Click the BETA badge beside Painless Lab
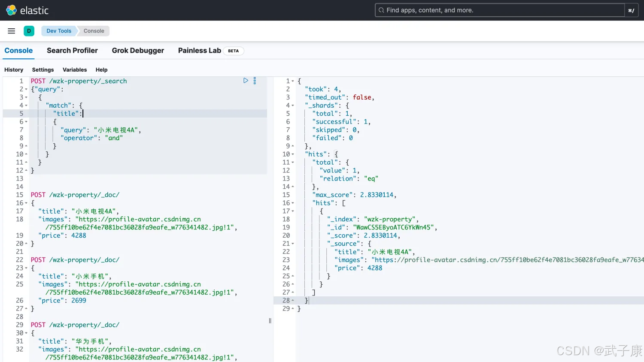 [x=233, y=51]
